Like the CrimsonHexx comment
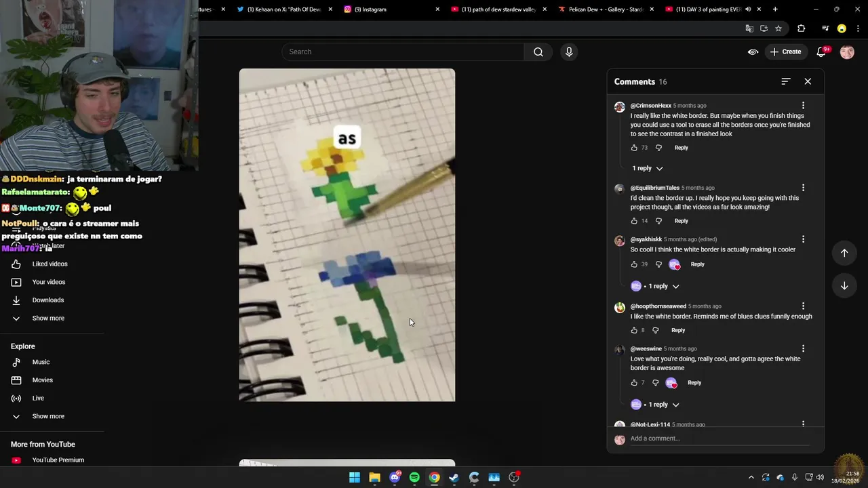This screenshot has width=868, height=488. (x=634, y=148)
